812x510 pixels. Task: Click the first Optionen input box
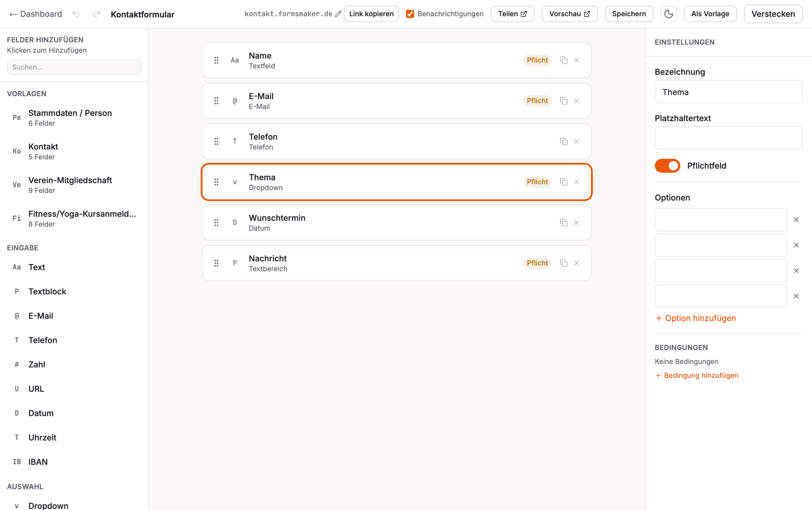coord(721,220)
